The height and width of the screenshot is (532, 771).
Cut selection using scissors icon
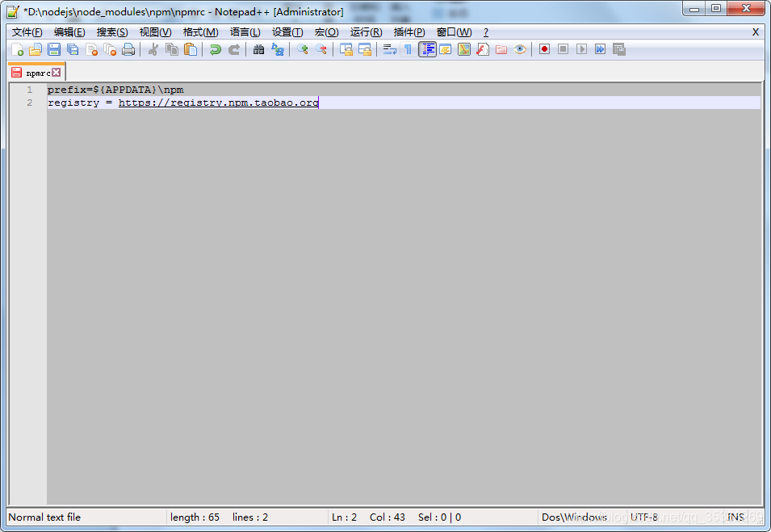tap(153, 50)
